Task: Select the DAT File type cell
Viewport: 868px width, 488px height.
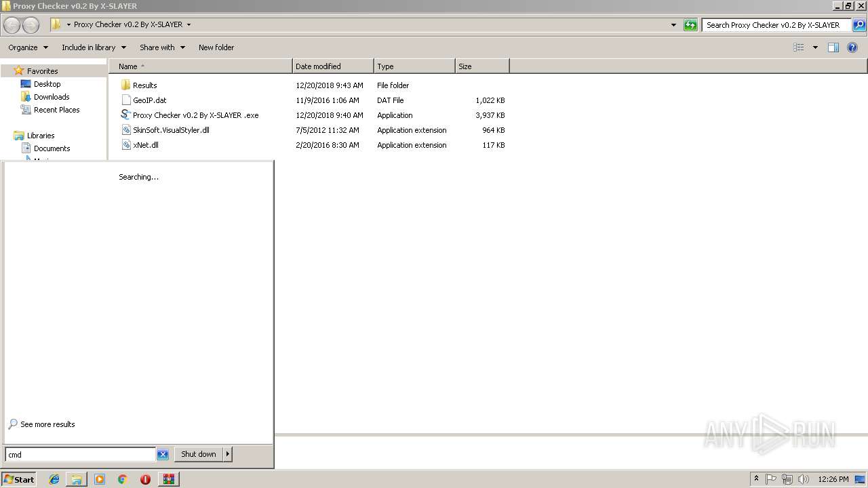Action: tap(391, 100)
